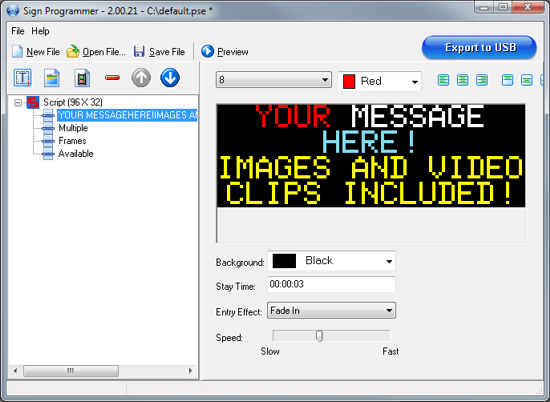Add a new text frame
Image resolution: width=550 pixels, height=402 pixels.
tap(22, 78)
